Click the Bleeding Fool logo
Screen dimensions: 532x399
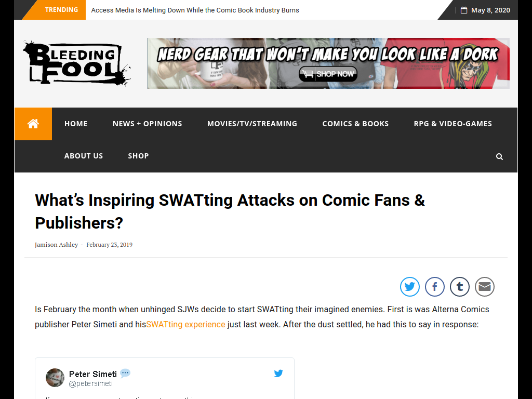pyautogui.click(x=77, y=63)
